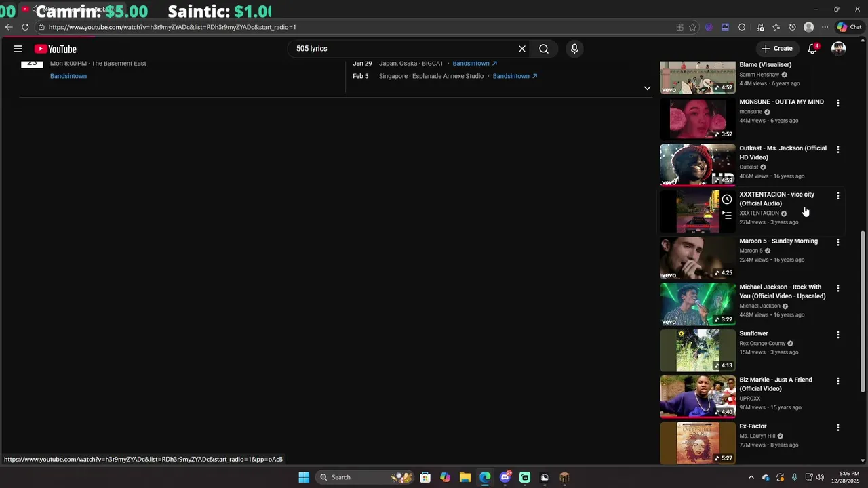Select the address bar URL field

tap(353, 27)
